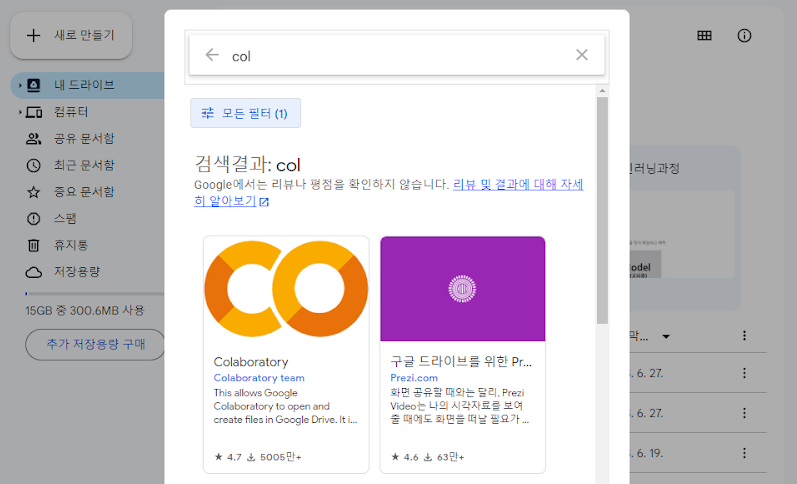Click the Colaboratory description text
Viewport: 797px width, 484px height.
coord(285,406)
